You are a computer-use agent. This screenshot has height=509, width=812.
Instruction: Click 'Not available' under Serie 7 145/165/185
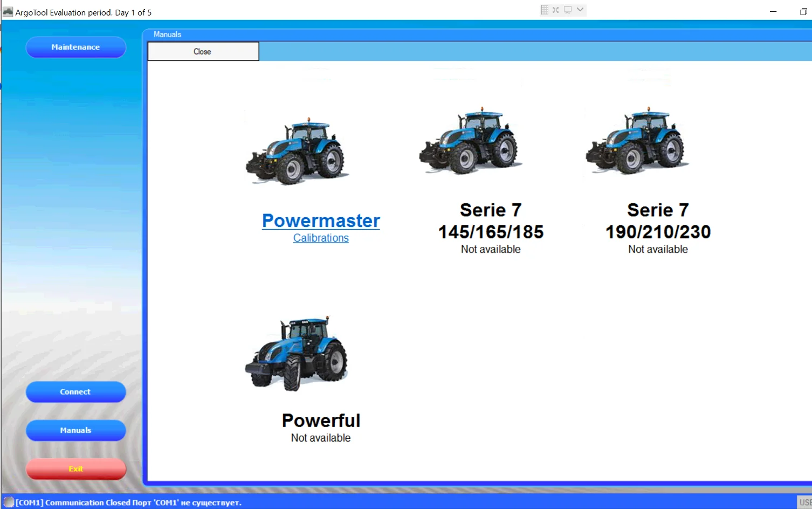click(x=491, y=249)
